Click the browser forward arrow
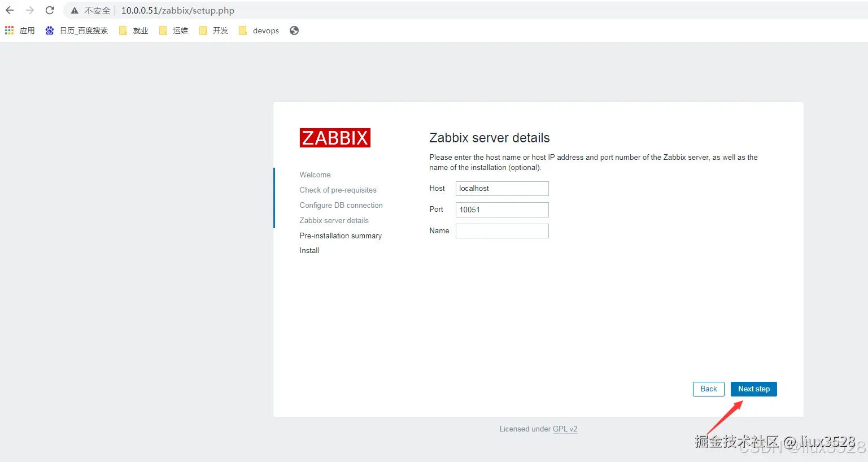868x462 pixels. (x=30, y=10)
